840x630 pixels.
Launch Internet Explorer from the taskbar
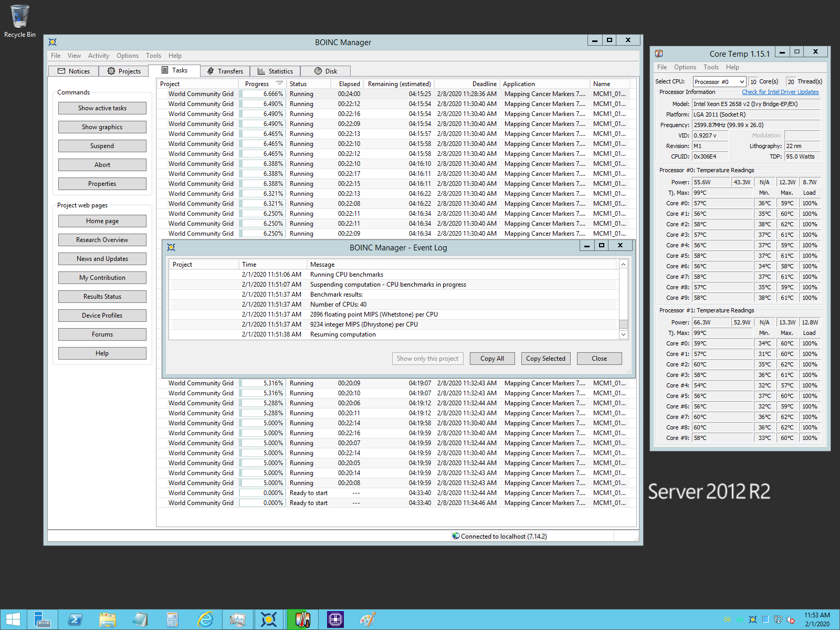[205, 619]
